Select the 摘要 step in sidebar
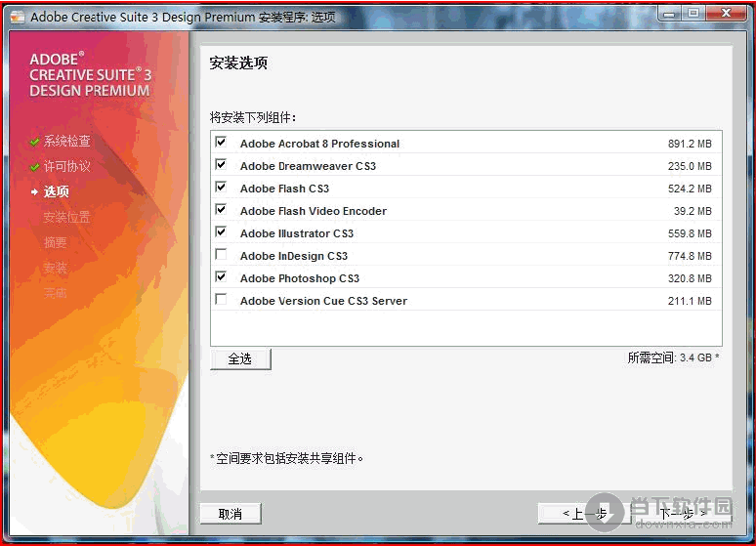756x546 pixels. pos(55,242)
